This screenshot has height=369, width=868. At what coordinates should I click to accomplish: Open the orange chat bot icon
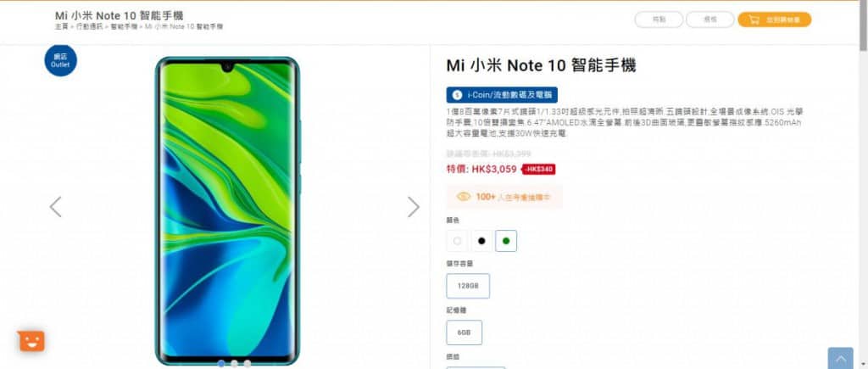(31, 341)
